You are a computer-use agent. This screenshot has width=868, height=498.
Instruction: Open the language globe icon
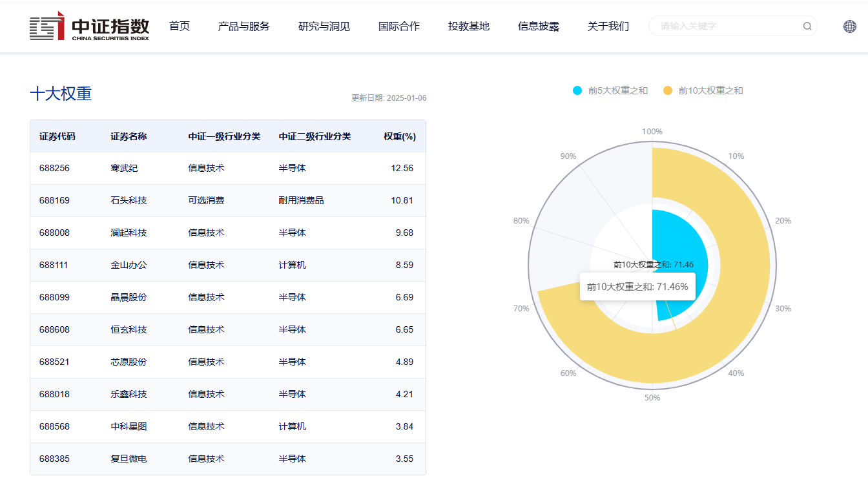(849, 26)
